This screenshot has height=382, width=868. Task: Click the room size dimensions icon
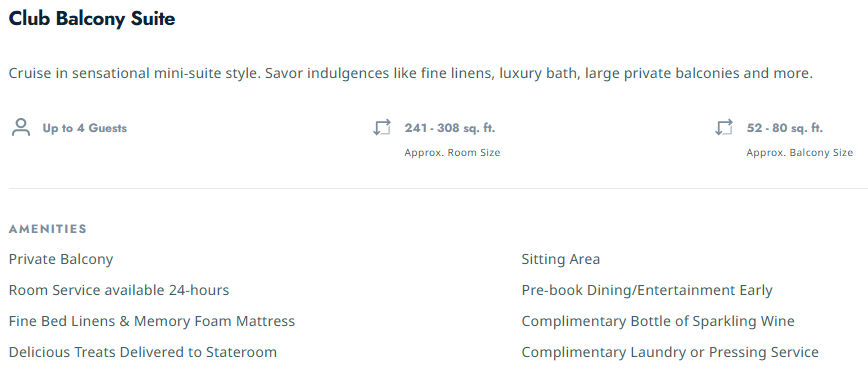(x=382, y=127)
